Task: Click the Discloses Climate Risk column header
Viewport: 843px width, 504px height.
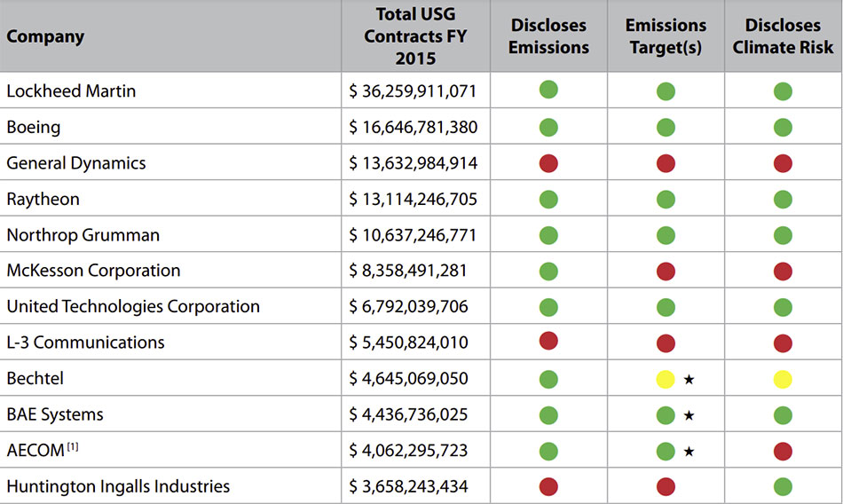Action: pos(783,36)
